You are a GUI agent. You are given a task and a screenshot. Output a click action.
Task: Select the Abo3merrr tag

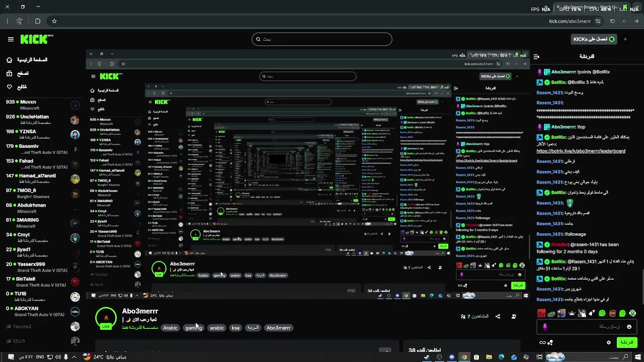pos(279,328)
